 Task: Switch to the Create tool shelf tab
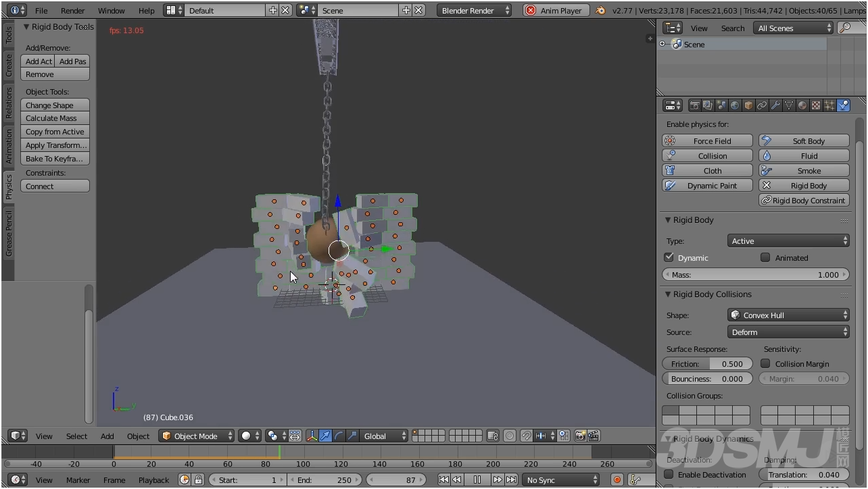pos(9,65)
